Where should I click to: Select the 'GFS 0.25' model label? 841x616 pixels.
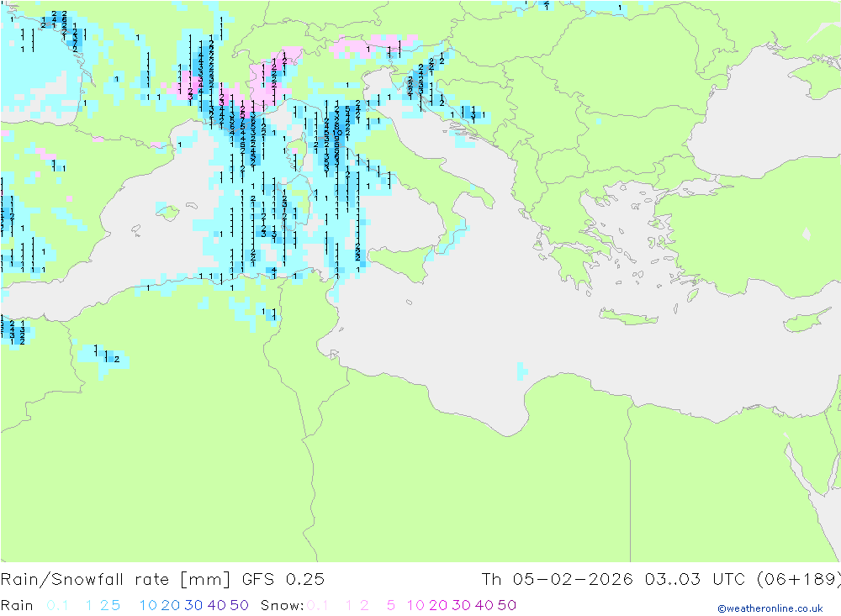[x=283, y=580]
